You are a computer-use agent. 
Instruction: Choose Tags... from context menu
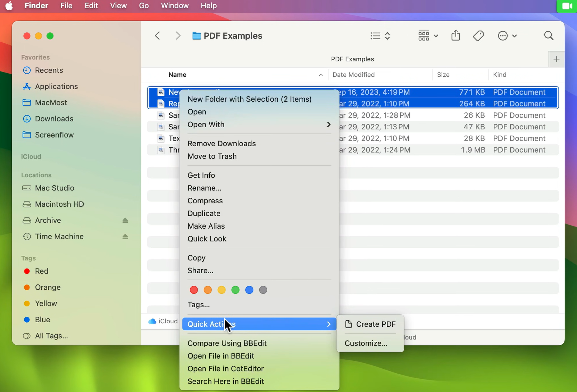coord(259,305)
